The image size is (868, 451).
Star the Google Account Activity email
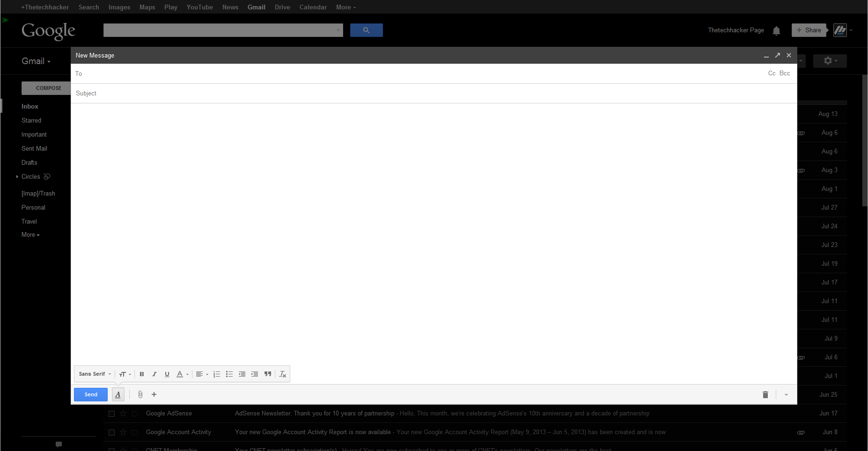(x=123, y=432)
